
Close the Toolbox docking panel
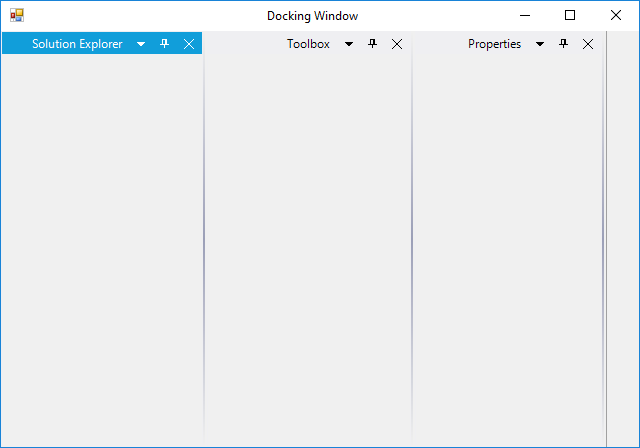397,44
